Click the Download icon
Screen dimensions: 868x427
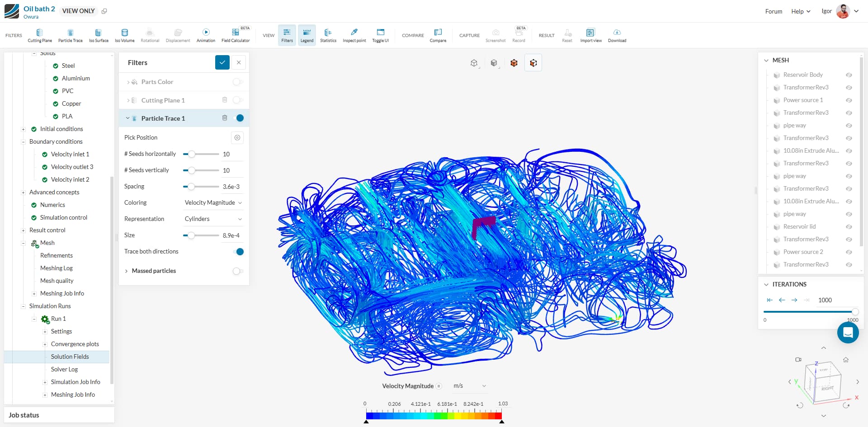pyautogui.click(x=617, y=35)
